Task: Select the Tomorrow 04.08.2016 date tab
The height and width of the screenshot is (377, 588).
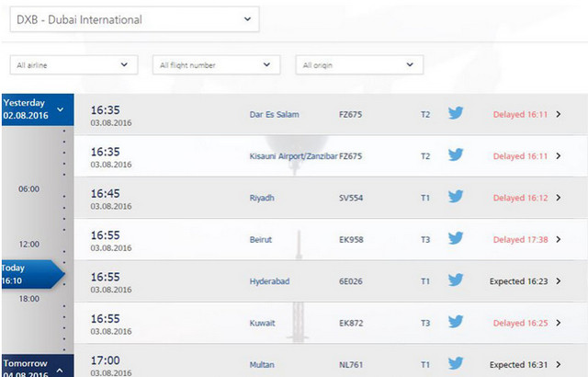Action: 35,365
